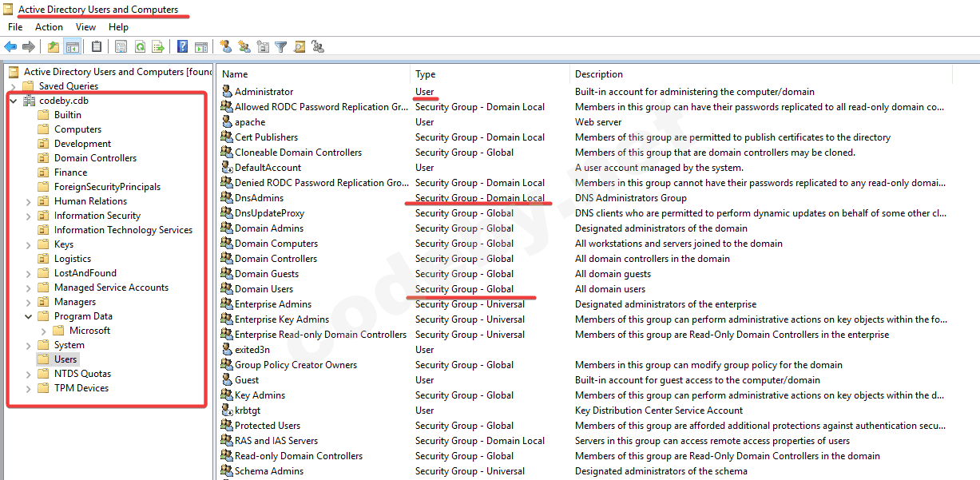Create a new user with the toolbar icon
Viewport: 980px width, 480px height.
click(x=226, y=47)
